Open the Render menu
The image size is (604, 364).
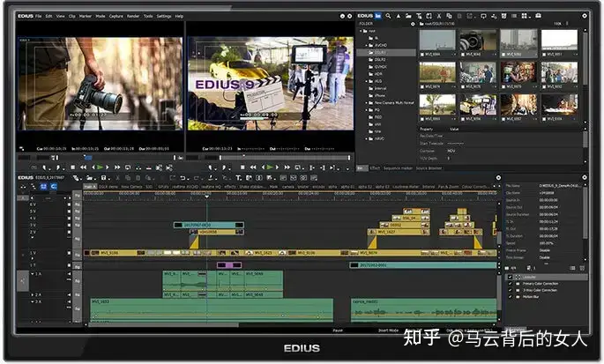[x=133, y=16]
